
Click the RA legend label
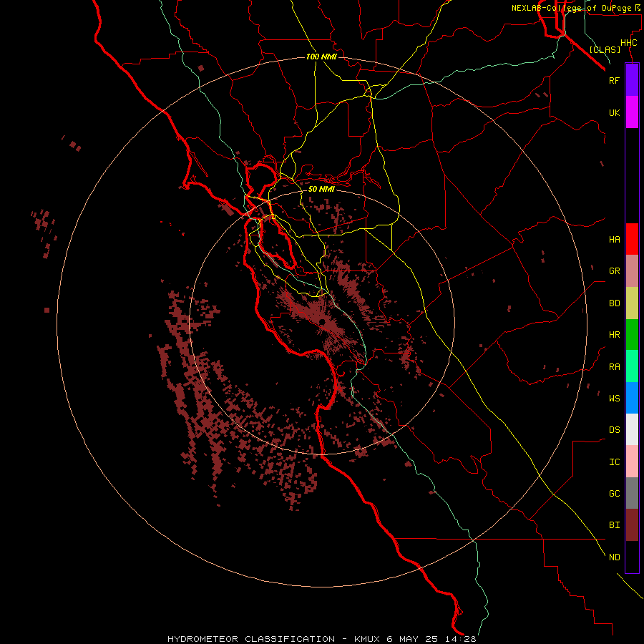[614, 367]
